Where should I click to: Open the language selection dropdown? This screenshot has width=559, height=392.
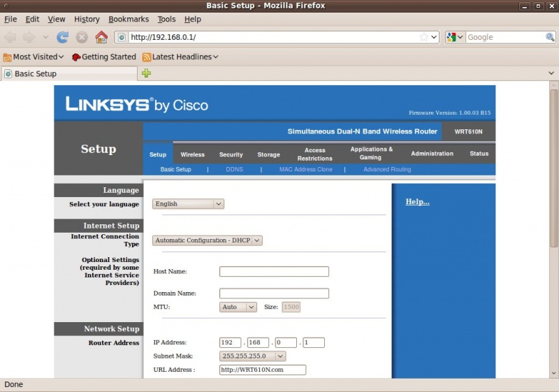(188, 204)
